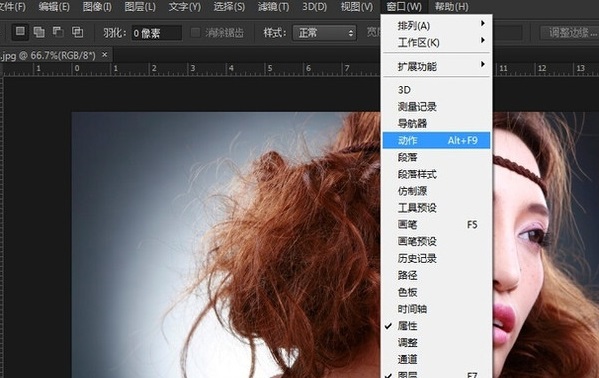Select the highlighted 动作 Alt+F9 item

tap(436, 140)
